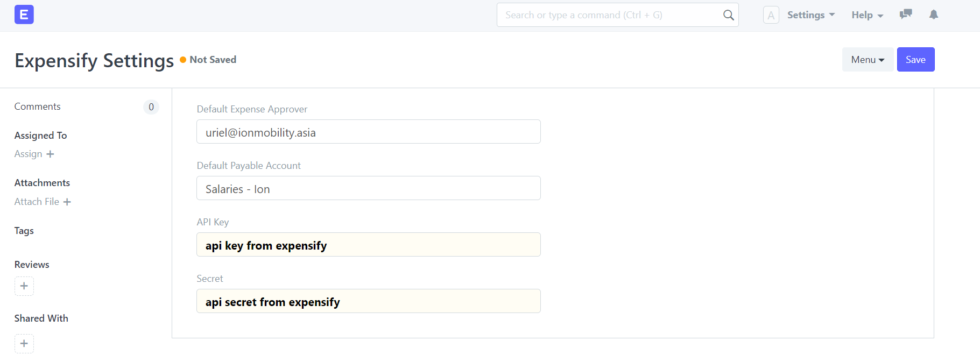Click the Comments count badge
This screenshot has width=980, height=355.
tap(151, 106)
